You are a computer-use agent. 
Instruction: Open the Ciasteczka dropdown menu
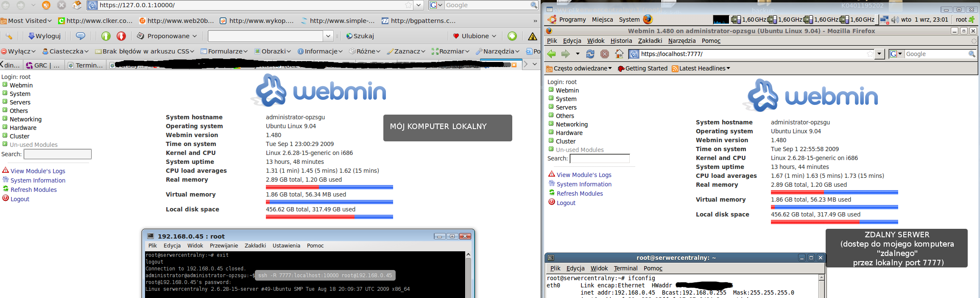(65, 51)
